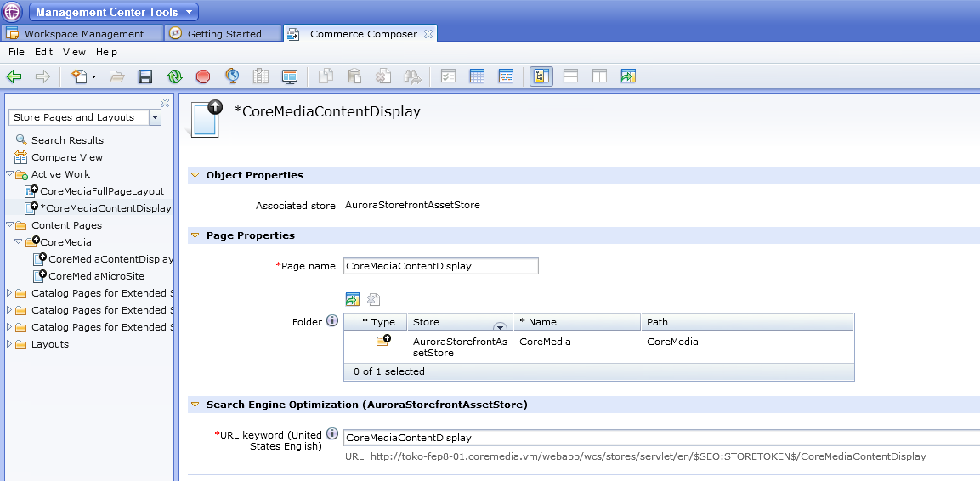Click the red Stop toolbar icon

[x=202, y=76]
